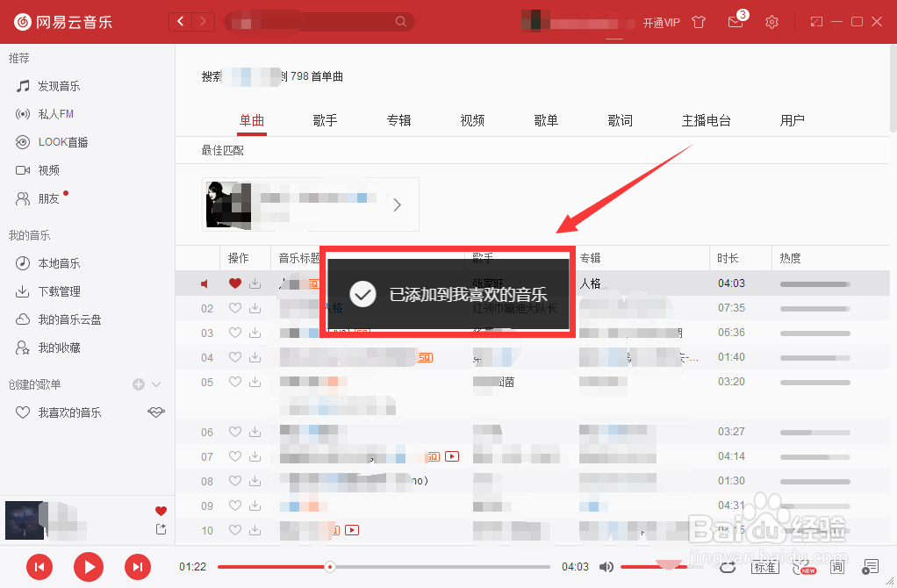Switch to the 单曲 tab
Image resolution: width=897 pixels, height=588 pixels.
pos(252,121)
